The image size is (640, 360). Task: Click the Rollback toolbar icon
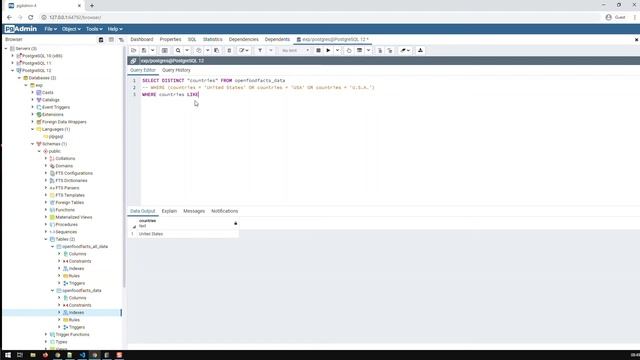tap(390, 51)
